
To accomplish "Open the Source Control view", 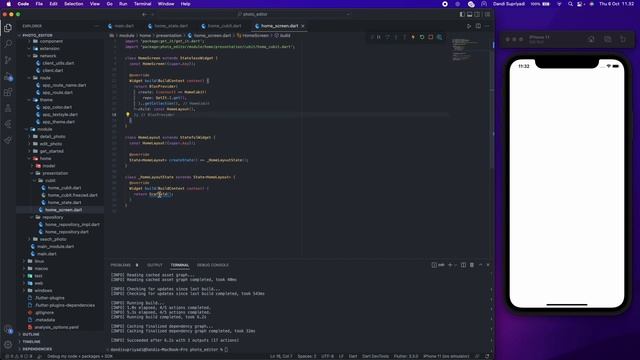I will coord(8,60).
